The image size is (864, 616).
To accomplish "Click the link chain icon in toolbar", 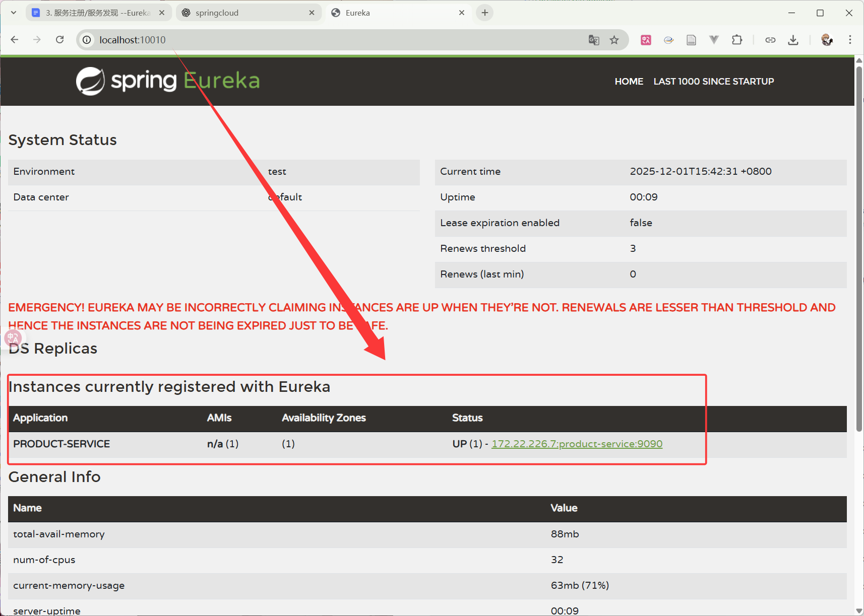I will (770, 40).
